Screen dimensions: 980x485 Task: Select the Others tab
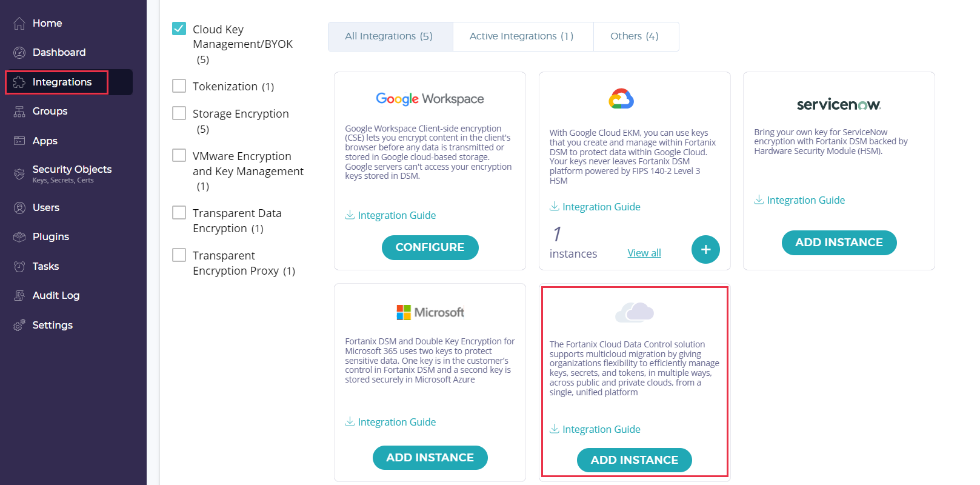click(x=634, y=36)
